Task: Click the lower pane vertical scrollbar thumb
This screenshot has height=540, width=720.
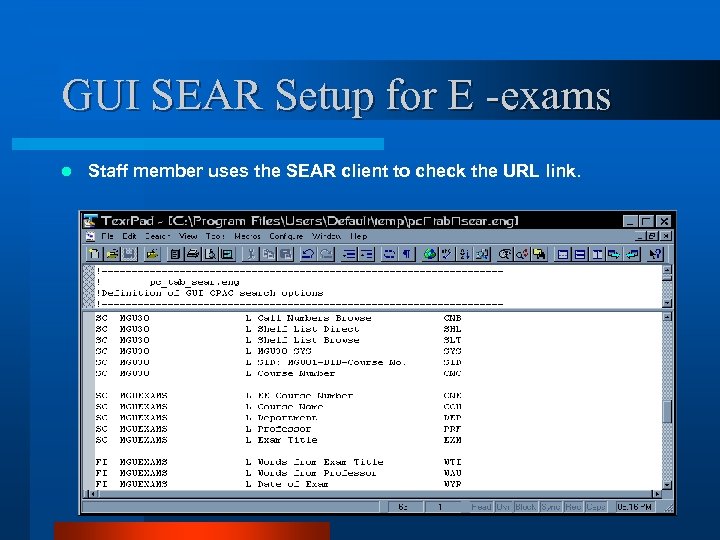Action: pyautogui.click(x=667, y=411)
